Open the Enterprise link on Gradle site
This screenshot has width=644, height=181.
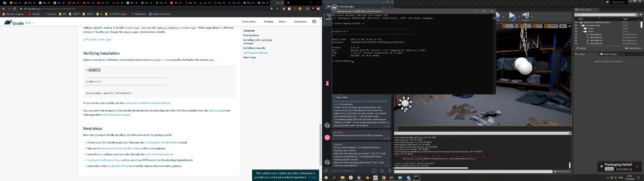pyautogui.click(x=300, y=22)
